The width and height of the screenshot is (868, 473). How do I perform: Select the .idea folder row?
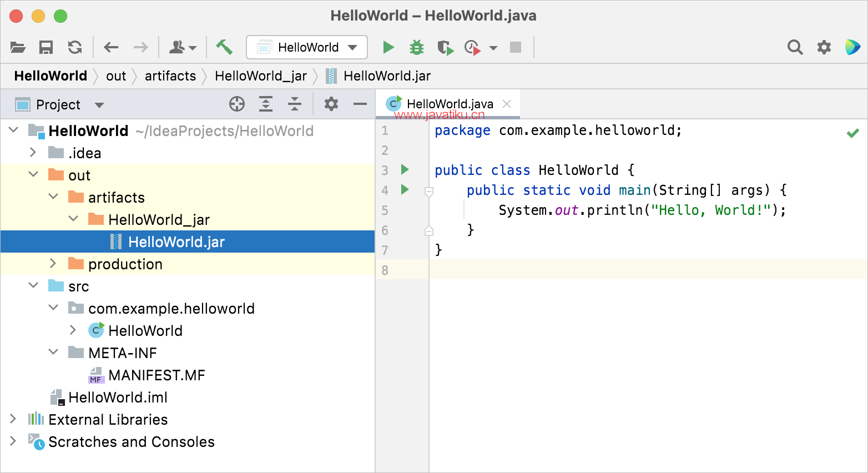[188, 153]
